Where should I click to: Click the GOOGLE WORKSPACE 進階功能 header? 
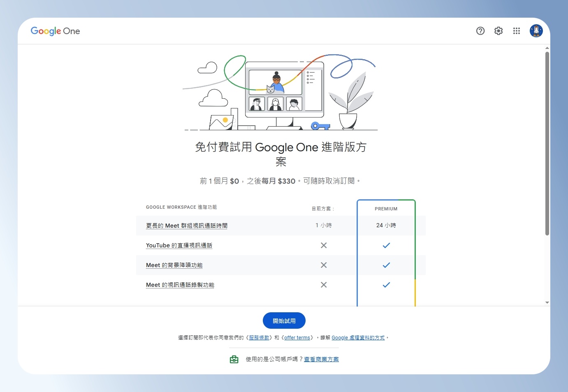click(x=181, y=207)
